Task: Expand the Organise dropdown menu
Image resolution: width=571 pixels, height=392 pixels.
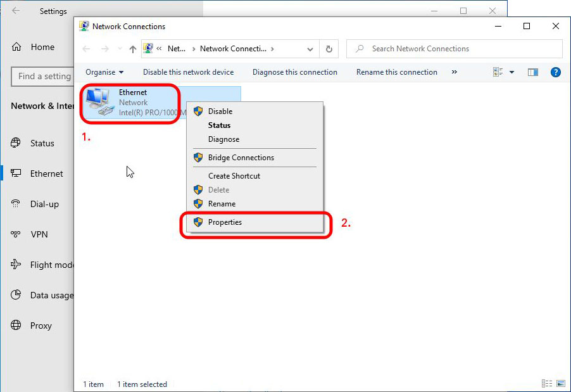Action: (x=104, y=72)
